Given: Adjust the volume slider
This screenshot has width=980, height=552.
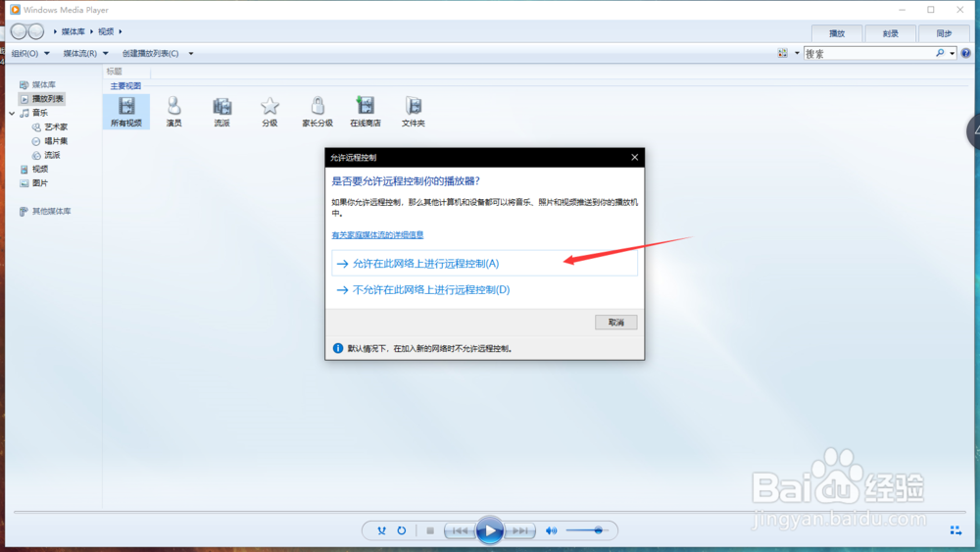Looking at the screenshot, I should tap(587, 530).
